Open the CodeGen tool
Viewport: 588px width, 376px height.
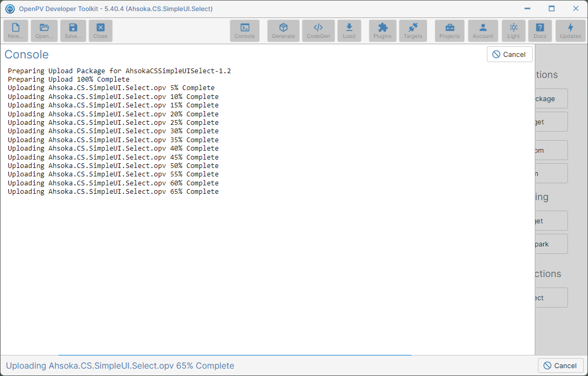coord(318,31)
